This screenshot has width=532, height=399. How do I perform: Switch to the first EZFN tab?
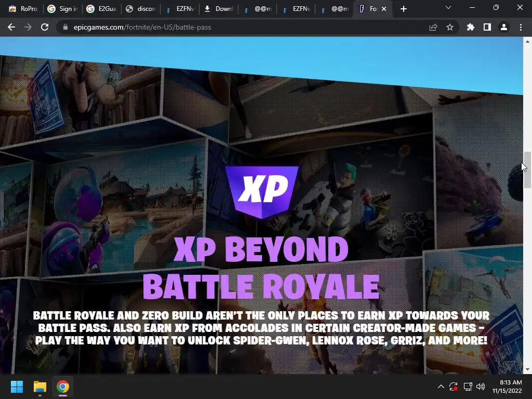(x=180, y=9)
